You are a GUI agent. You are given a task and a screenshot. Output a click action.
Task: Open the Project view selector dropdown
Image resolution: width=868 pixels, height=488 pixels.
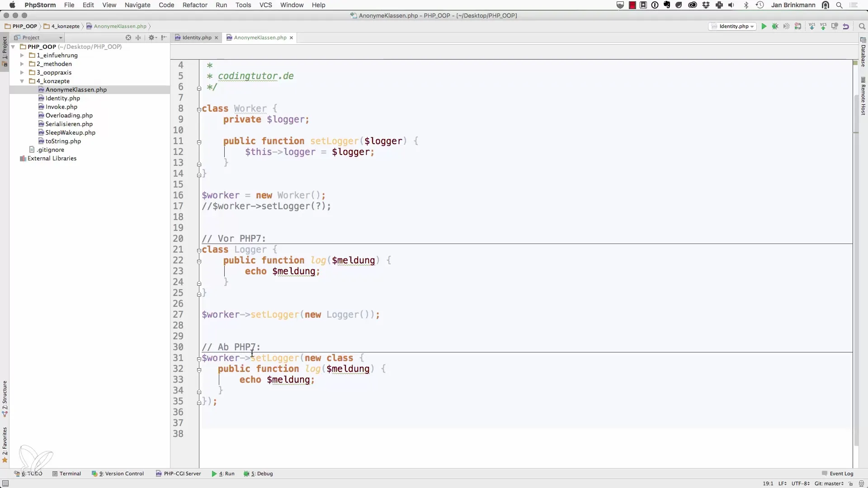click(38, 38)
